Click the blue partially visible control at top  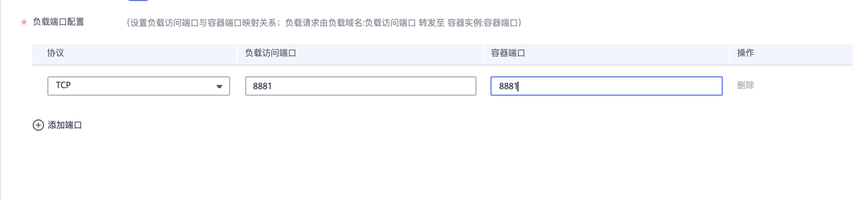coord(138,1)
